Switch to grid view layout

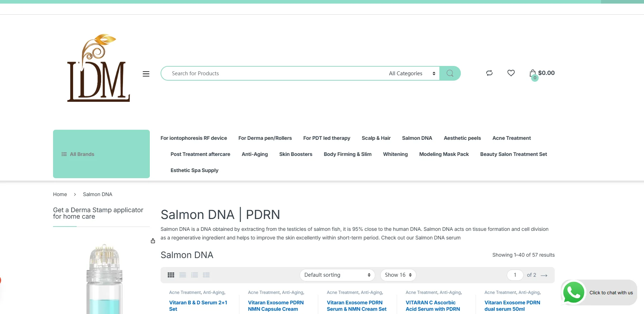click(171, 275)
